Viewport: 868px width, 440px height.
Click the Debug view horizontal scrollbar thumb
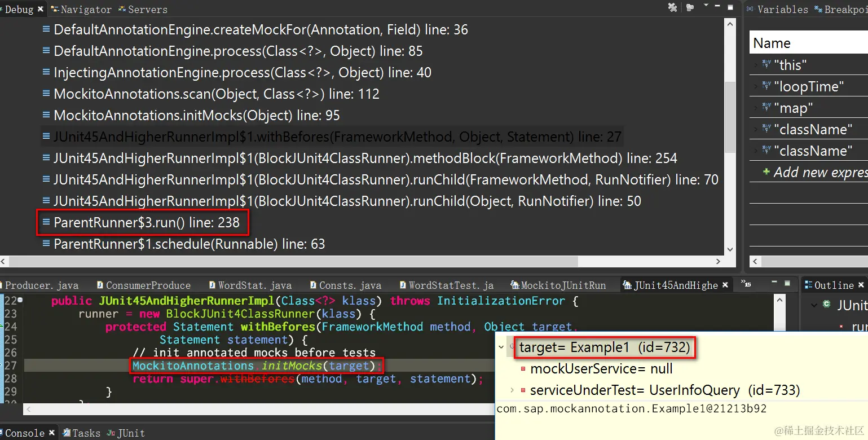(293, 262)
